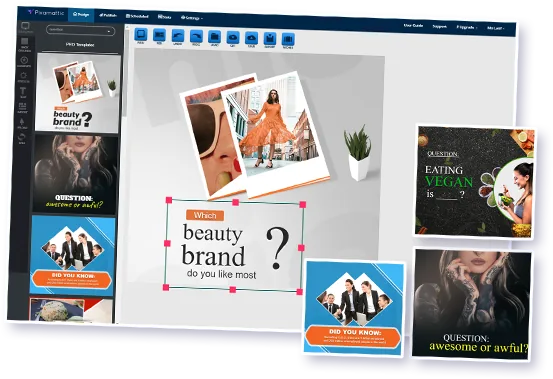Click the large question mark on canvas

[278, 247]
